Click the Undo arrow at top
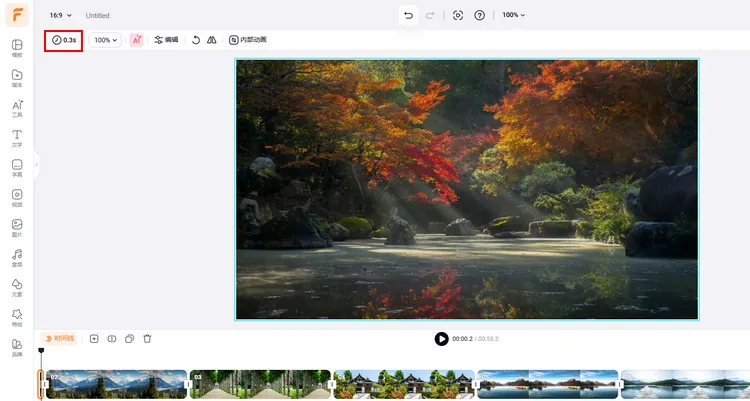The height and width of the screenshot is (401, 750). click(408, 15)
